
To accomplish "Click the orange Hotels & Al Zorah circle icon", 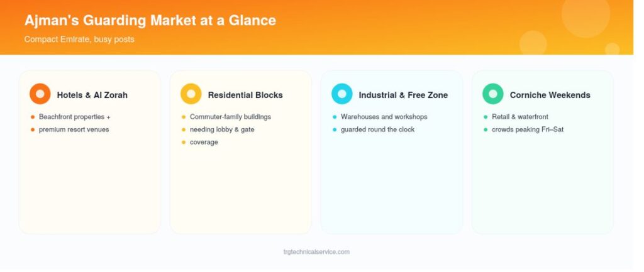I will [40, 94].
